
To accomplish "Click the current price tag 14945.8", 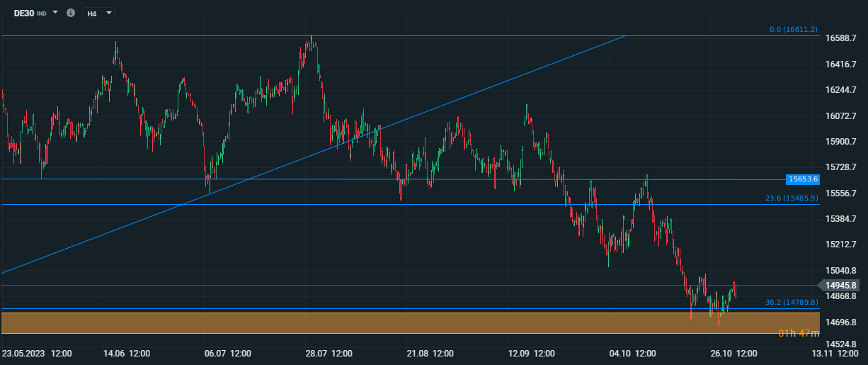I will point(840,285).
